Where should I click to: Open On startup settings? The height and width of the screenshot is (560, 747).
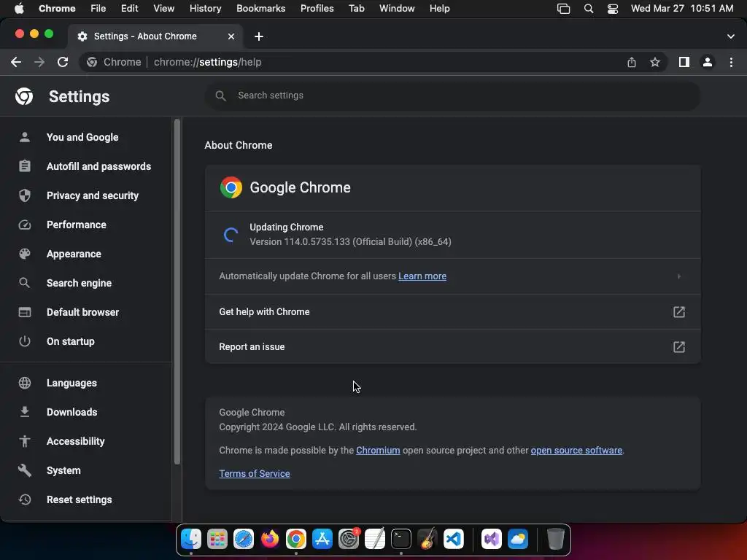71,341
